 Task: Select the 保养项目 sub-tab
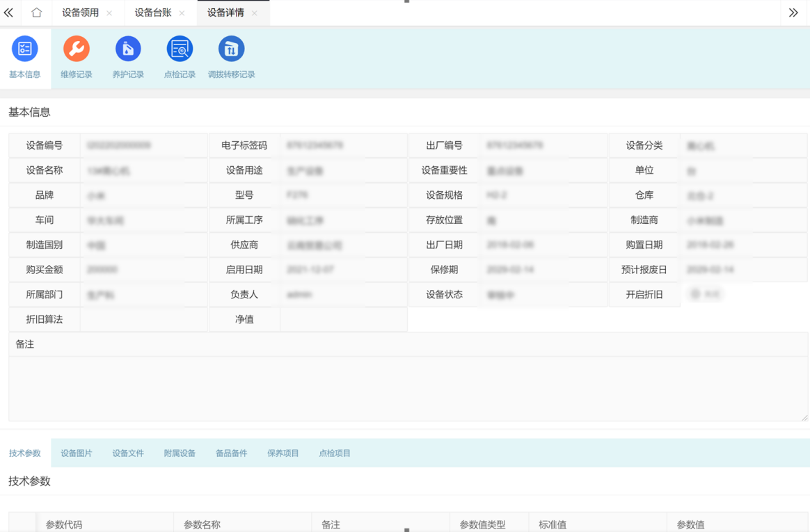283,453
